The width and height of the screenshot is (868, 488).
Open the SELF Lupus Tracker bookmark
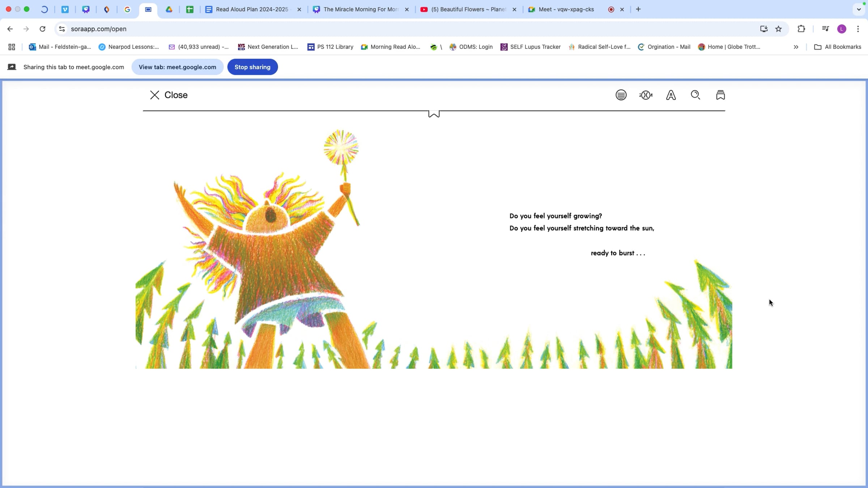tap(531, 47)
